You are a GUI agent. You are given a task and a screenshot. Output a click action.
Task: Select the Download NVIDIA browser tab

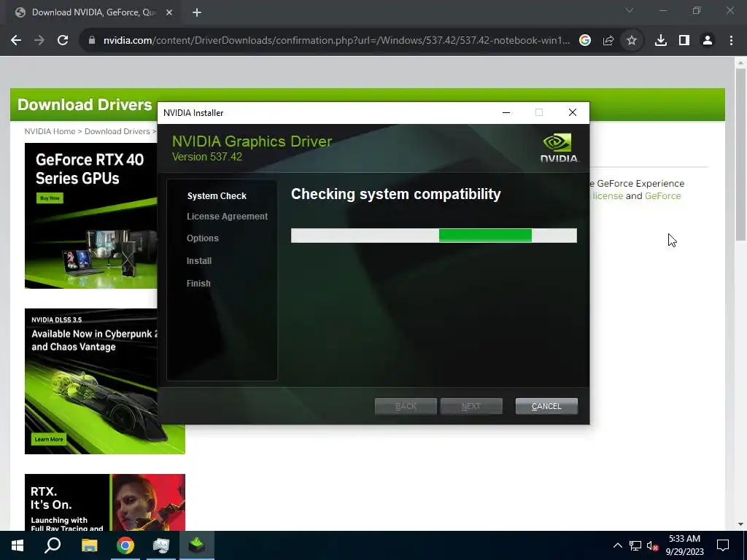point(93,12)
